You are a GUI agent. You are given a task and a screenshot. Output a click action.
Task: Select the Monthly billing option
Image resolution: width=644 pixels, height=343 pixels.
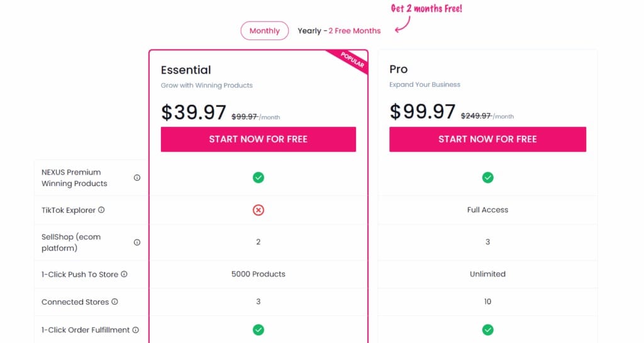[264, 31]
